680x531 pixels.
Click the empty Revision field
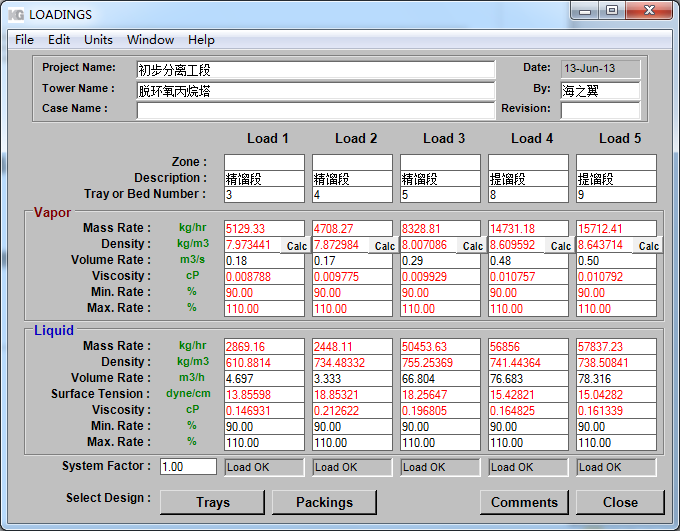pyautogui.click(x=600, y=110)
